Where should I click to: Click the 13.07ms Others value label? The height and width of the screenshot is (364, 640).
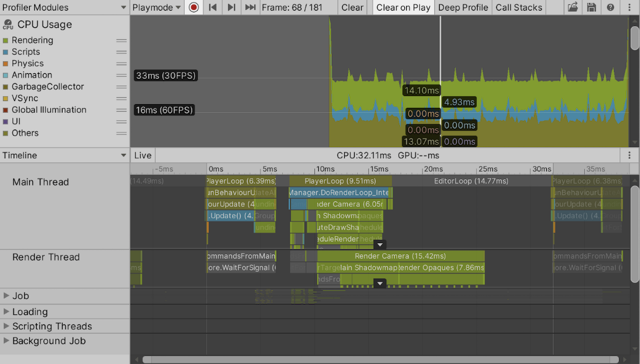click(421, 141)
